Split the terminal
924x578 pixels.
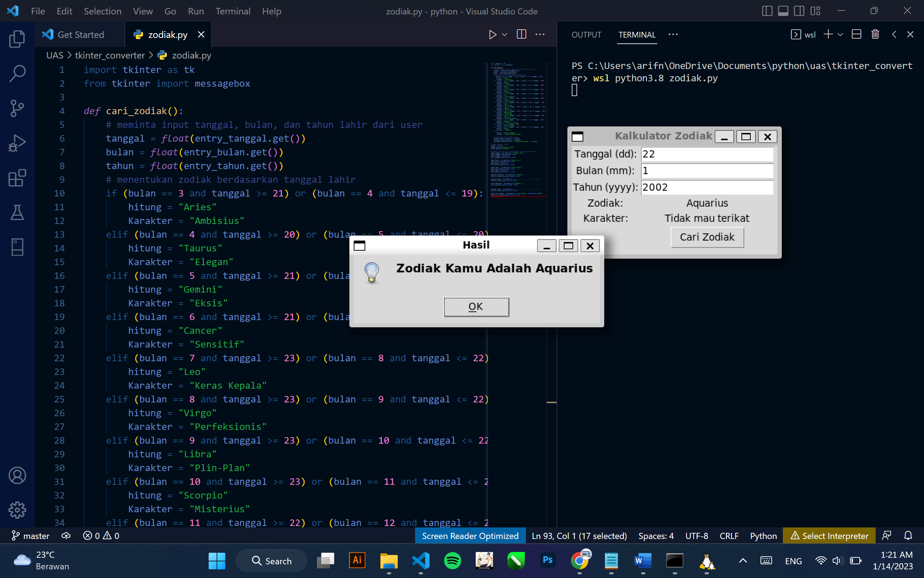(x=857, y=34)
